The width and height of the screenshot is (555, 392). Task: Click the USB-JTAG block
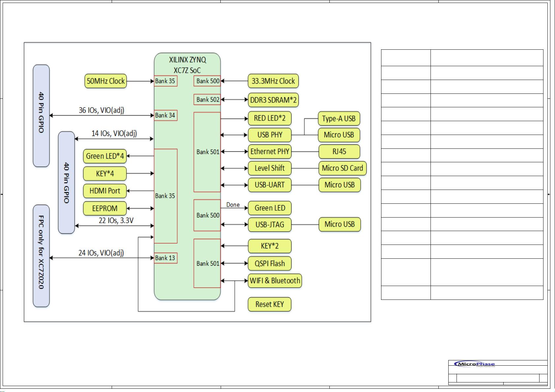tap(270, 224)
